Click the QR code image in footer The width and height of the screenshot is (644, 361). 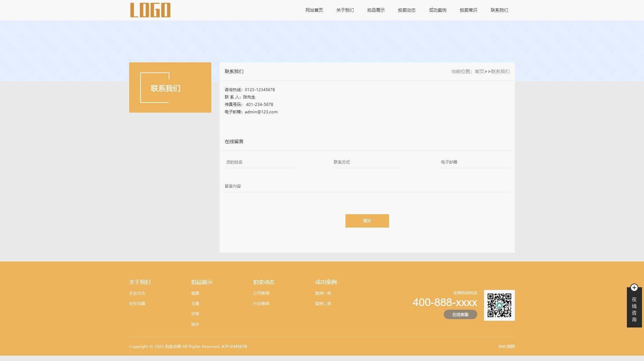[x=499, y=305]
